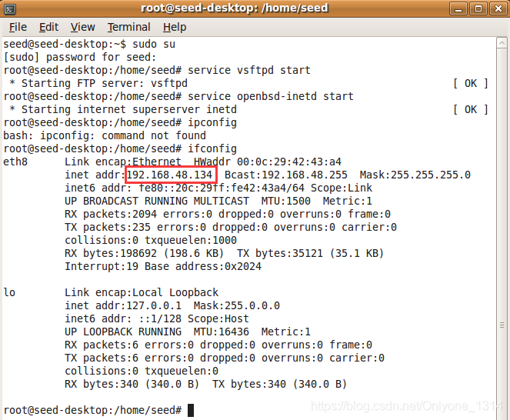Image resolution: width=510 pixels, height=420 pixels.
Task: Open the View menu
Action: [82, 27]
